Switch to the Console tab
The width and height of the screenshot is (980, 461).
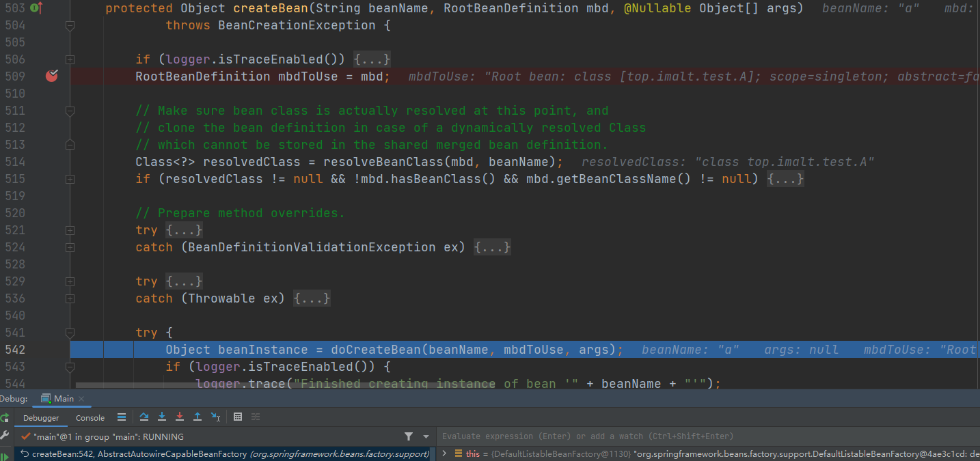click(90, 418)
